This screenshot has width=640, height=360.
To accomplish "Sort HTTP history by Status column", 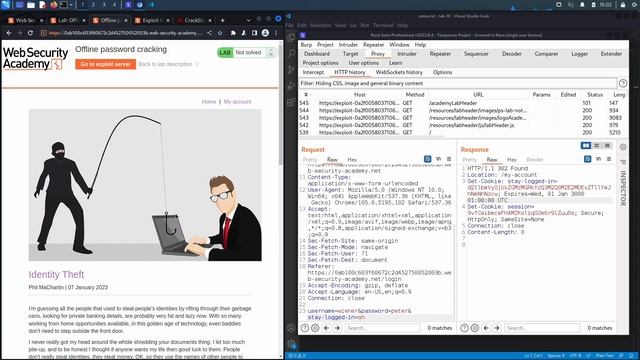I will click(x=595, y=95).
